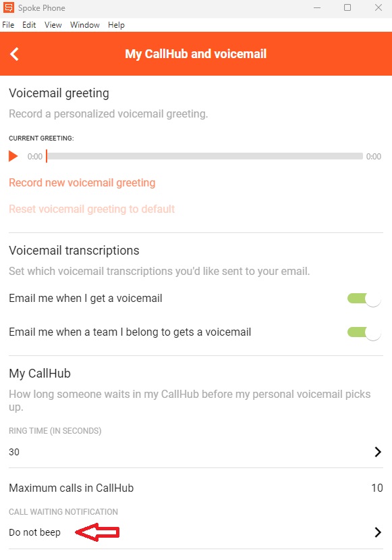Image resolution: width=392 pixels, height=560 pixels.
Task: Open the View menu
Action: point(53,25)
